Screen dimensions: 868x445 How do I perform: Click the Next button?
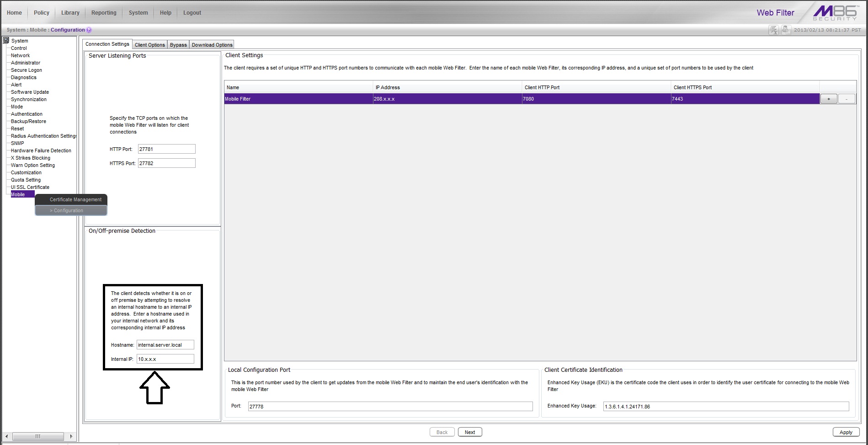pyautogui.click(x=469, y=432)
